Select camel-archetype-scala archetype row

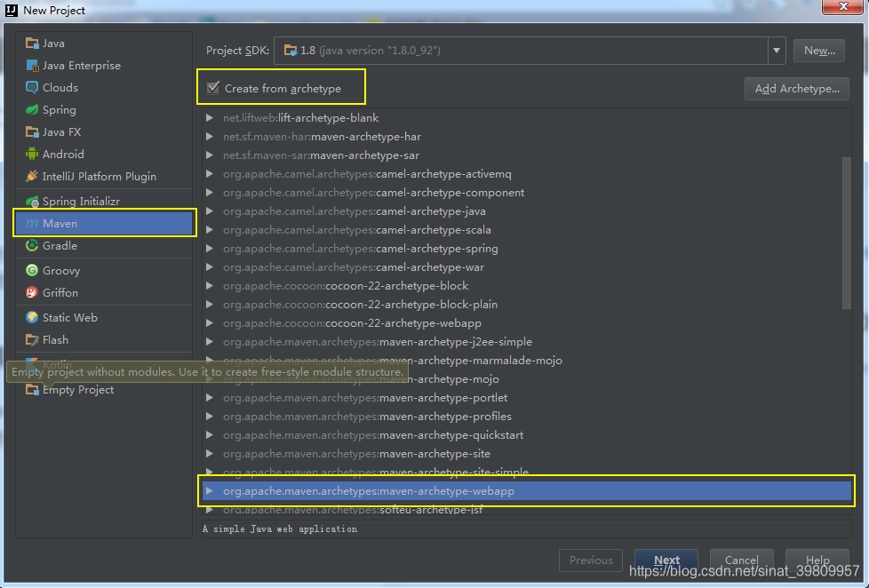pyautogui.click(x=527, y=229)
